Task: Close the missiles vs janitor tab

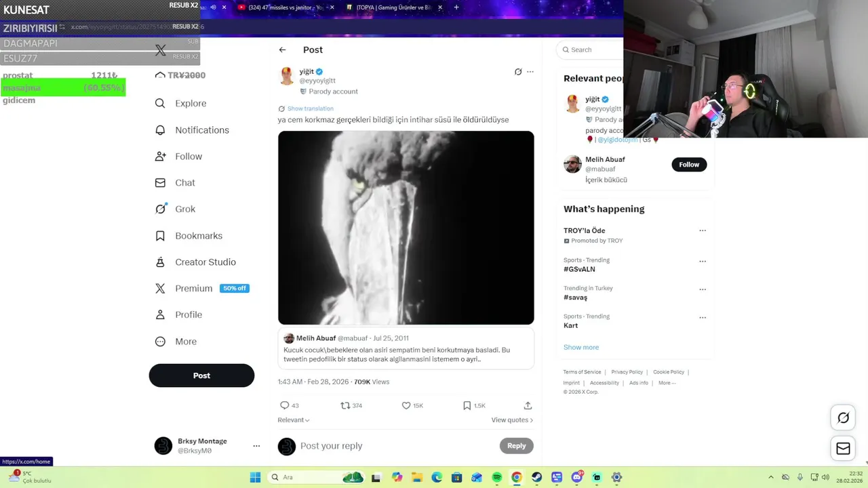Action: 332,7
